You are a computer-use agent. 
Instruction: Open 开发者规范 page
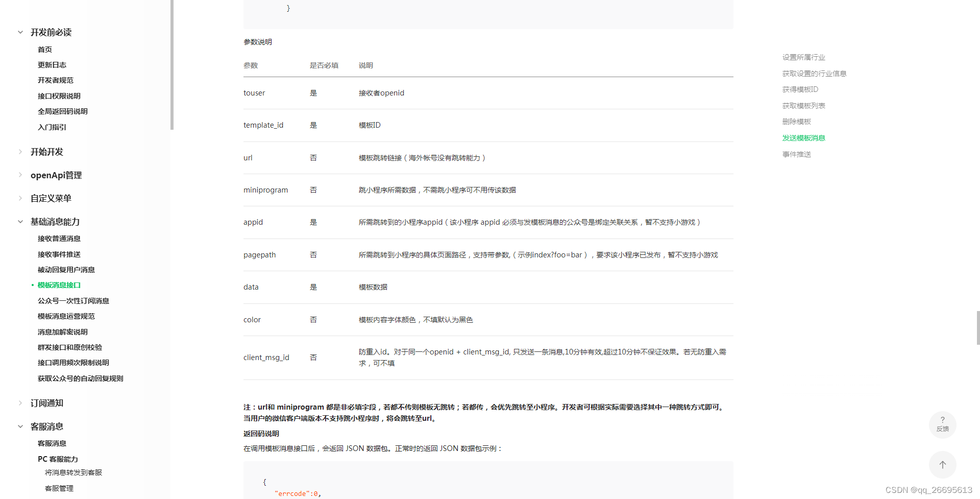[x=56, y=80]
